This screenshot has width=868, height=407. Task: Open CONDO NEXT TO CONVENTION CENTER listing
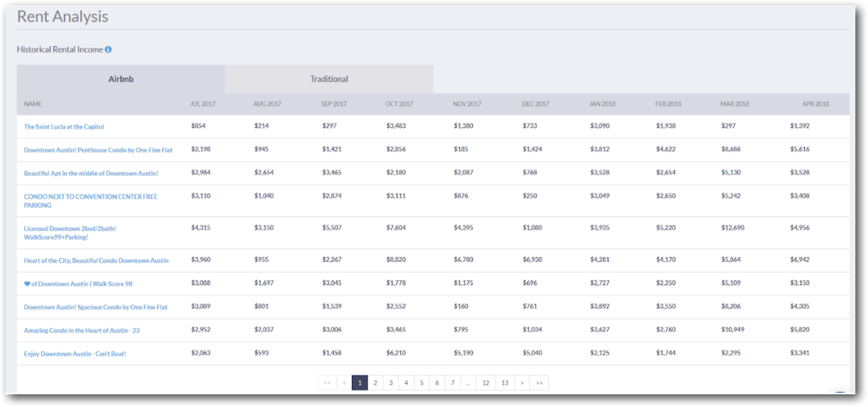click(x=91, y=201)
